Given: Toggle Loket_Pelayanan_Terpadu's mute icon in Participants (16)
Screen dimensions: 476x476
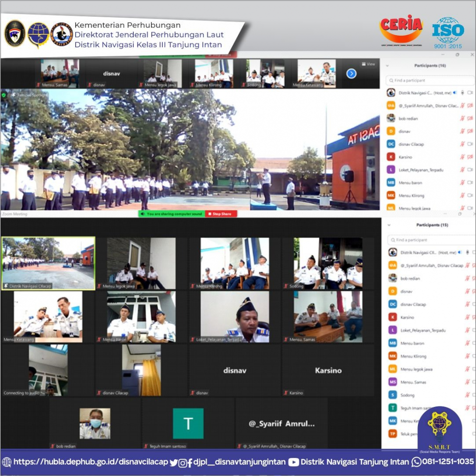Looking at the screenshot, I should pos(462,170).
